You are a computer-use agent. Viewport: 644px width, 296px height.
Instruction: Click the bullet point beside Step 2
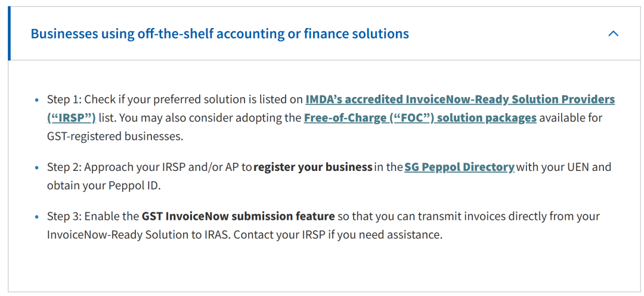tap(38, 168)
